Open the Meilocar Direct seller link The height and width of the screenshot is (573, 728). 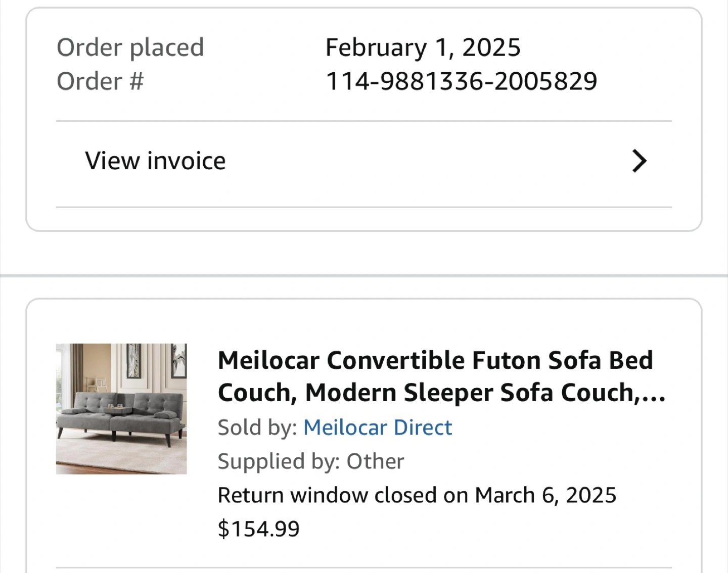coord(377,427)
